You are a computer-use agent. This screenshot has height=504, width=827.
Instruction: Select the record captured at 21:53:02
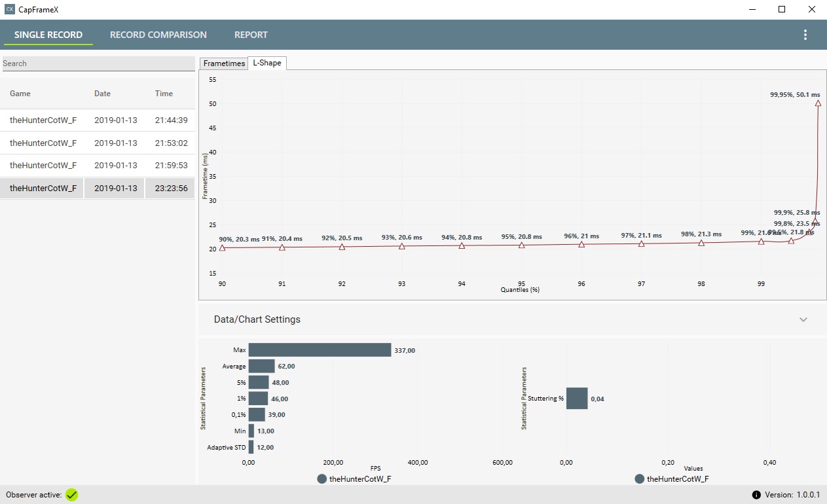(x=98, y=143)
